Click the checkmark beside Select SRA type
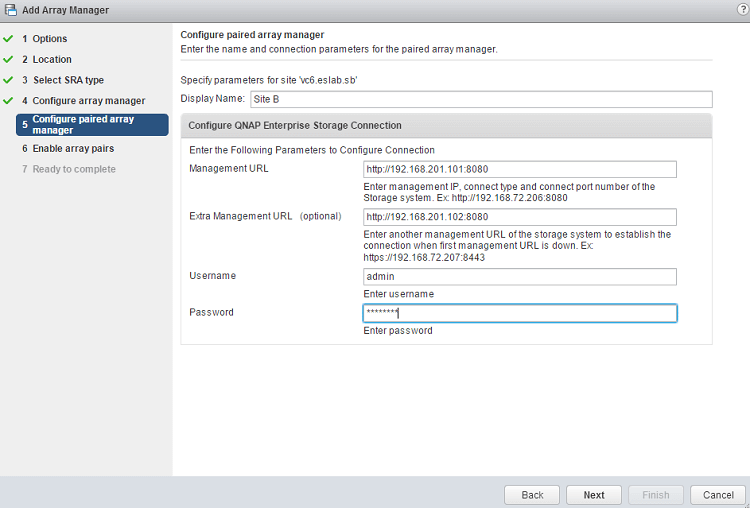The width and height of the screenshot is (750, 508). click(x=8, y=80)
